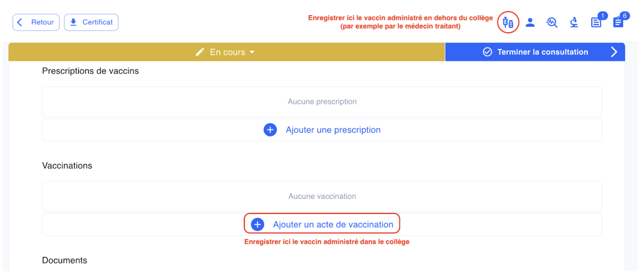This screenshot has height=275, width=644.
Task: Click Ajouter une prescription link
Action: coord(333,130)
